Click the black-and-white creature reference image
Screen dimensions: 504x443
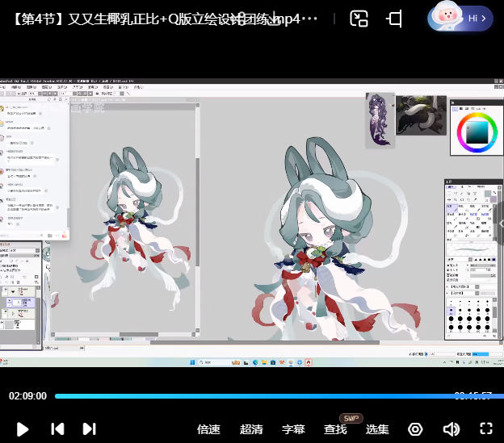pos(420,115)
